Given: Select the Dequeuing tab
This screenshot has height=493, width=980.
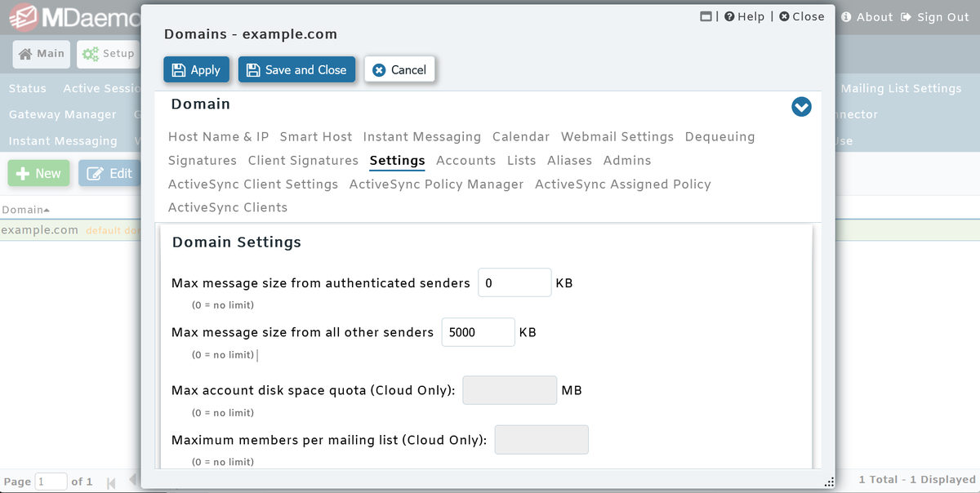Looking at the screenshot, I should coord(720,136).
